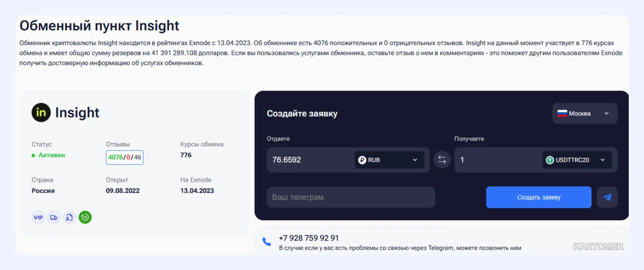The width and height of the screenshot is (644, 270).
Task: Click the USDT Tether coin icon
Action: pos(550,160)
